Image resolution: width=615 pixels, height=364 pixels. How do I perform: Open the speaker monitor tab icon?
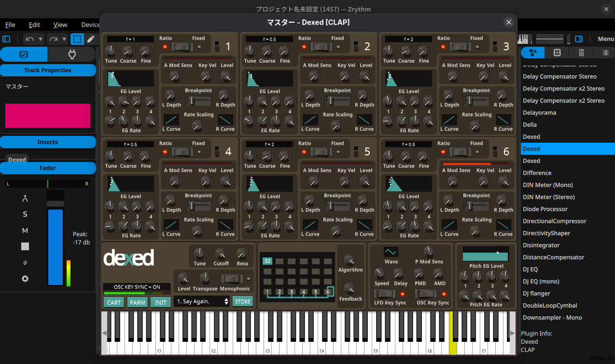pyautogui.click(x=581, y=53)
